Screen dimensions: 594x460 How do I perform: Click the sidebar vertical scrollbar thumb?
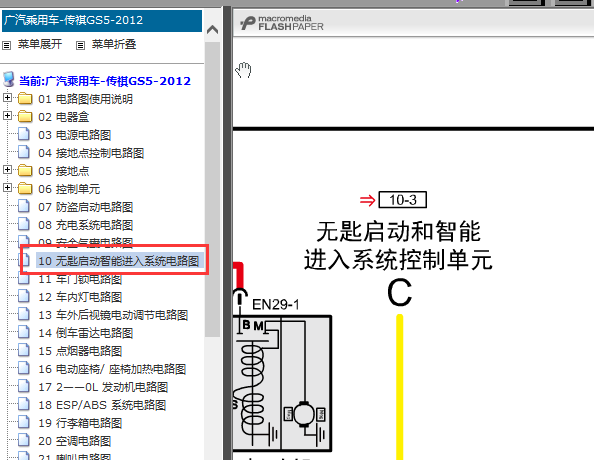pos(213,189)
